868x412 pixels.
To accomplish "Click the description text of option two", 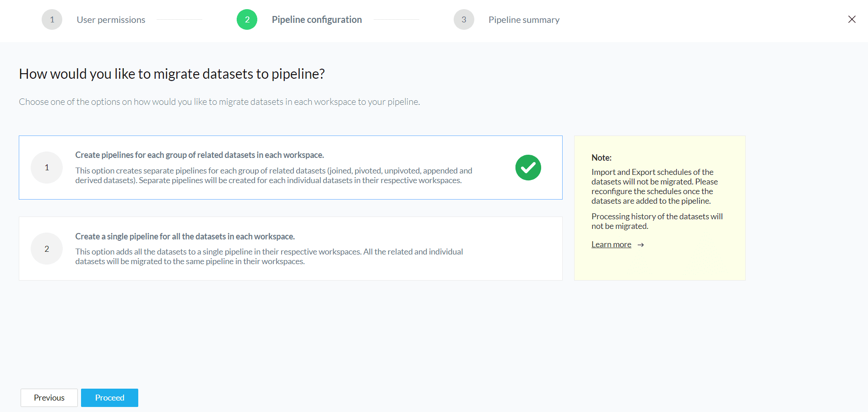I will [x=269, y=256].
